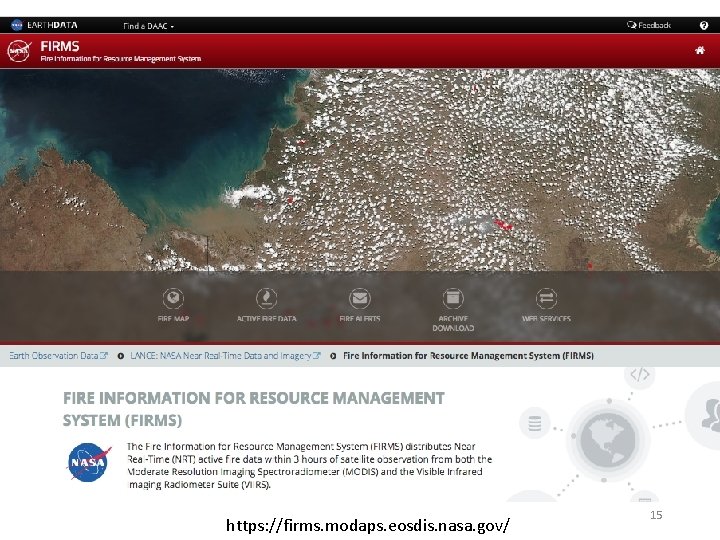The width and height of the screenshot is (720, 540).
Task: Click the Fire Information for Resource Management heading
Action: [x=253, y=409]
